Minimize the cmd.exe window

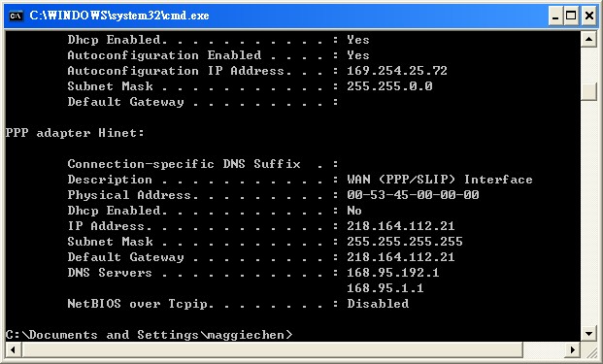554,16
